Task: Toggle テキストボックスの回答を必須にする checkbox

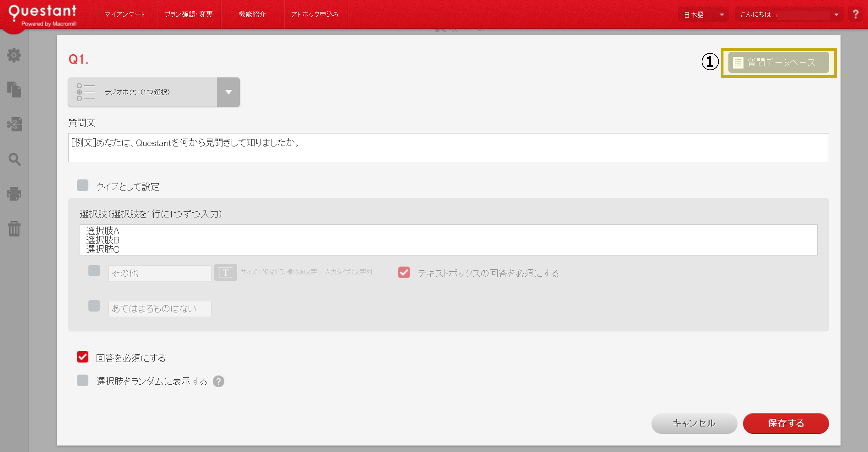Action: click(404, 272)
